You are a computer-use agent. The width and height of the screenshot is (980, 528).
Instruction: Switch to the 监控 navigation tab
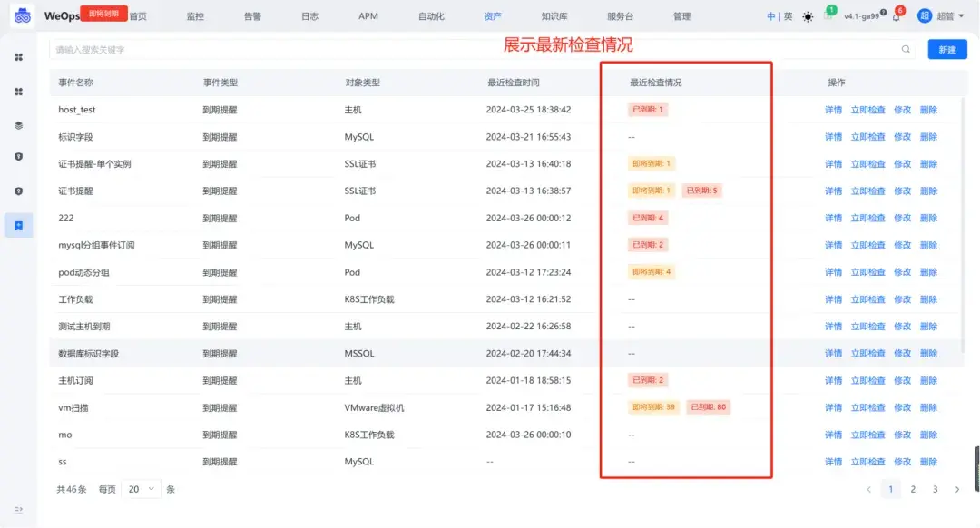coord(194,15)
